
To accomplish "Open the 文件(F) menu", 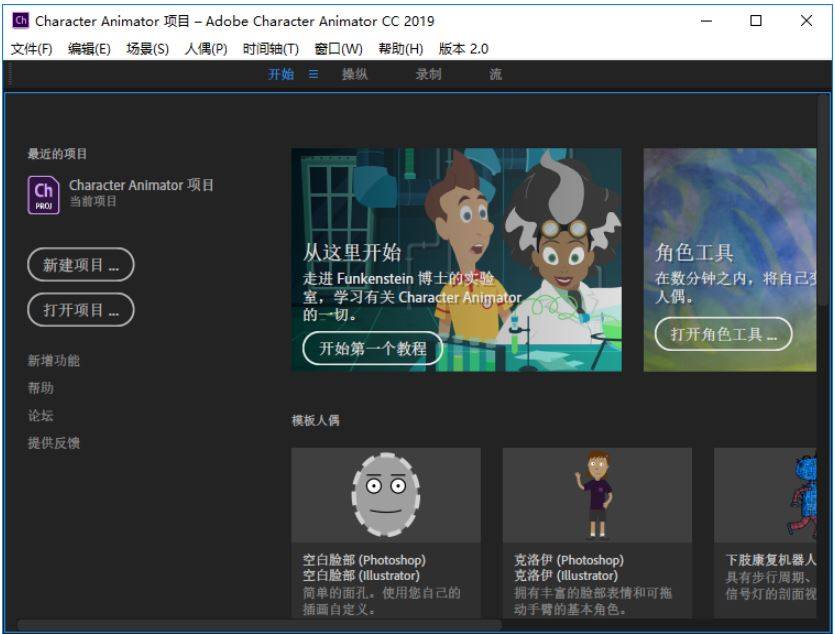I will pos(31,49).
